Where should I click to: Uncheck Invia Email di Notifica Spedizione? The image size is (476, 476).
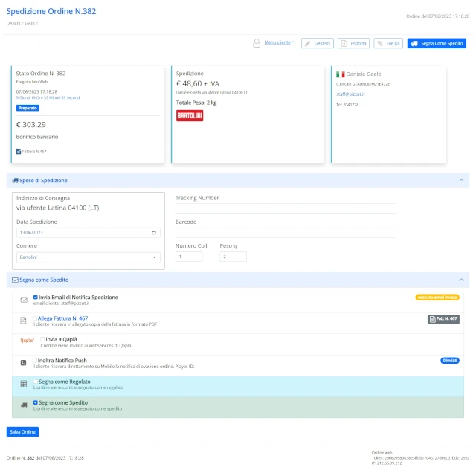[x=36, y=297]
